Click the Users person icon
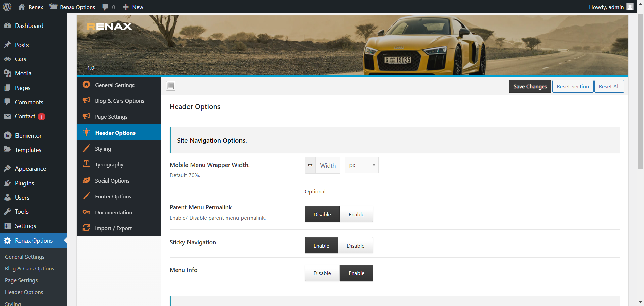644x306 pixels. point(7,197)
